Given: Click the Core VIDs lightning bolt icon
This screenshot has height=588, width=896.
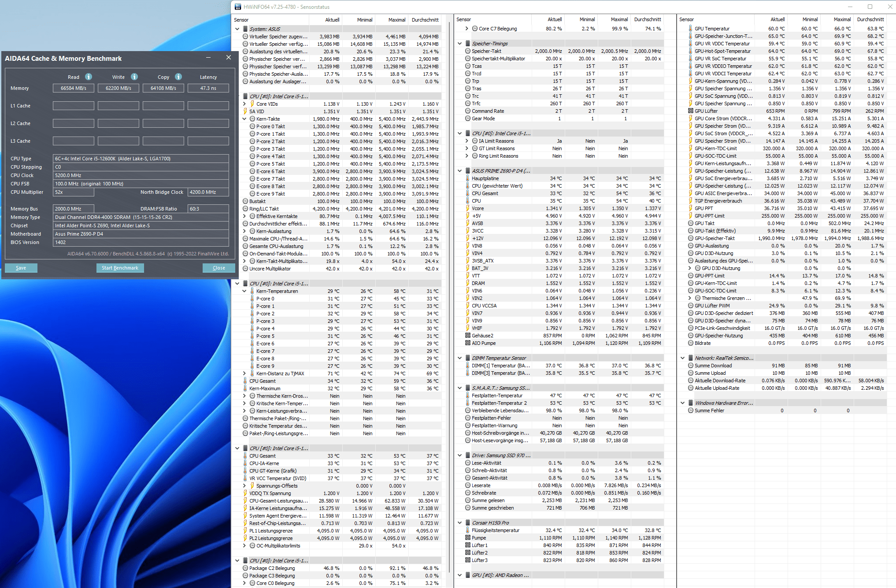Looking at the screenshot, I should pos(252,104).
